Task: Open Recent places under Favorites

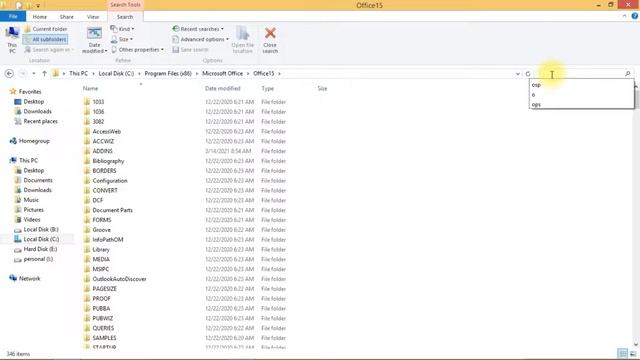Action: [x=40, y=121]
